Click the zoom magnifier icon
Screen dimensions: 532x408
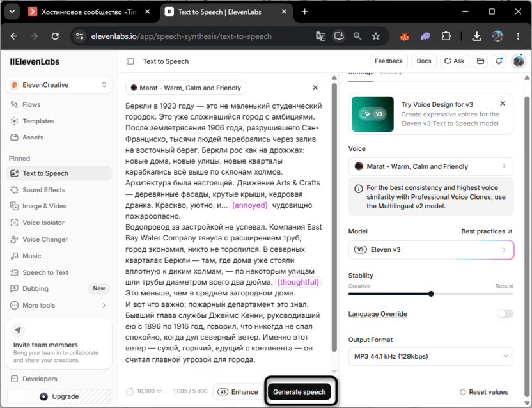tap(357, 36)
